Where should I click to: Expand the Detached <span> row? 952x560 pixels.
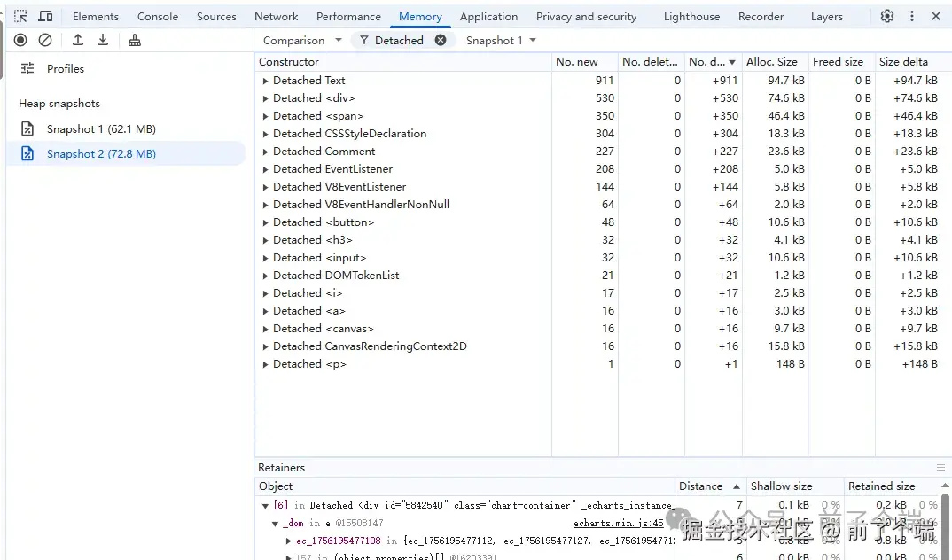coord(265,116)
